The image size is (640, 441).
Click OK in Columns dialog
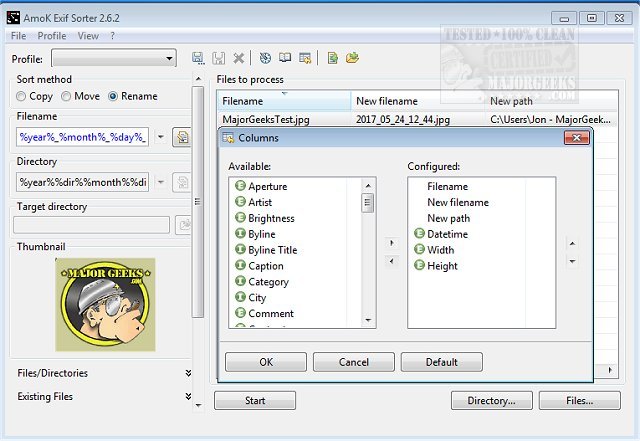tap(266, 362)
